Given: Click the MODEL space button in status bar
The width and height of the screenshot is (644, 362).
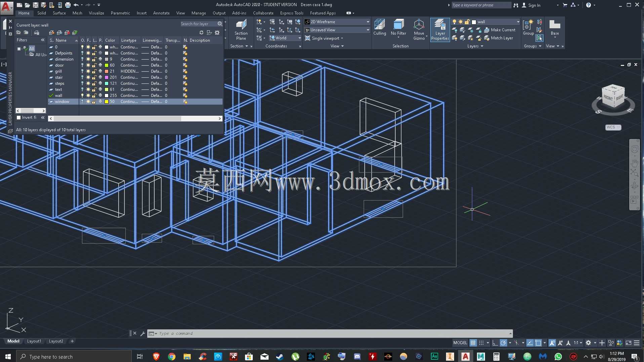Looking at the screenshot, I should 460,343.
